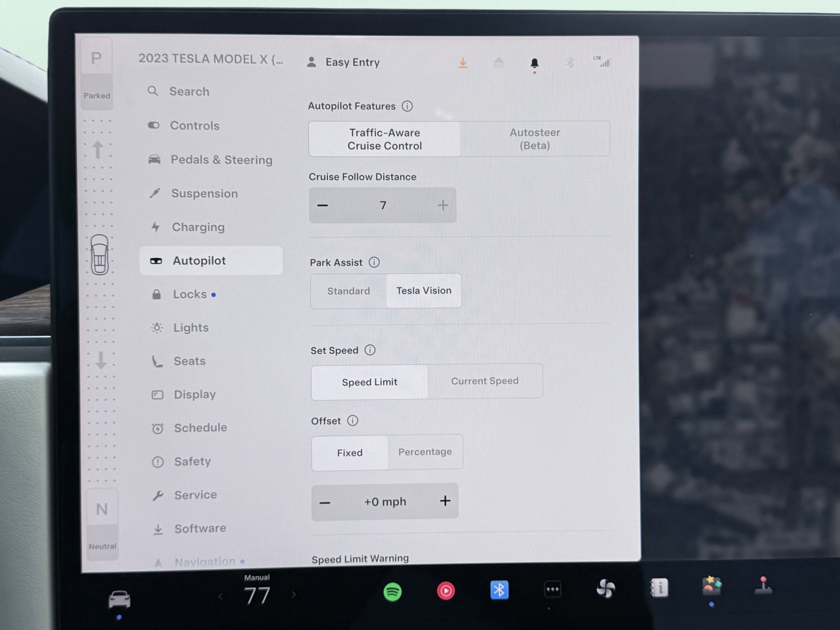Open the notifications bell at the top
Viewport: 840px width, 630px height.
[535, 63]
